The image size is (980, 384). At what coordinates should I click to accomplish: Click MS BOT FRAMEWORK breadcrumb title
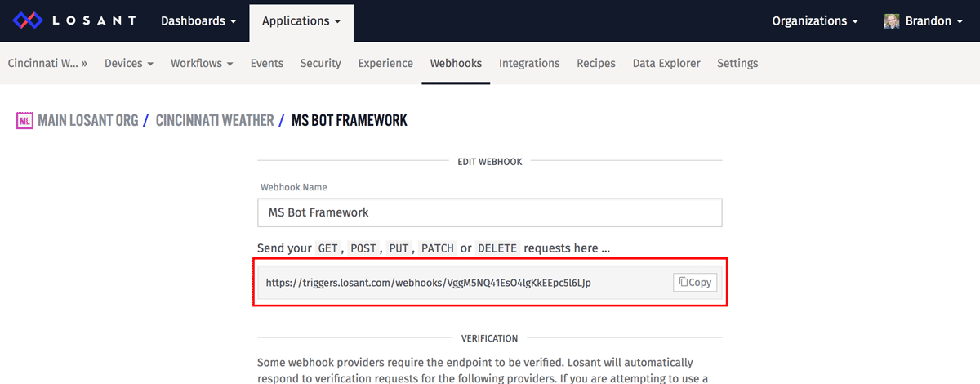click(x=350, y=121)
